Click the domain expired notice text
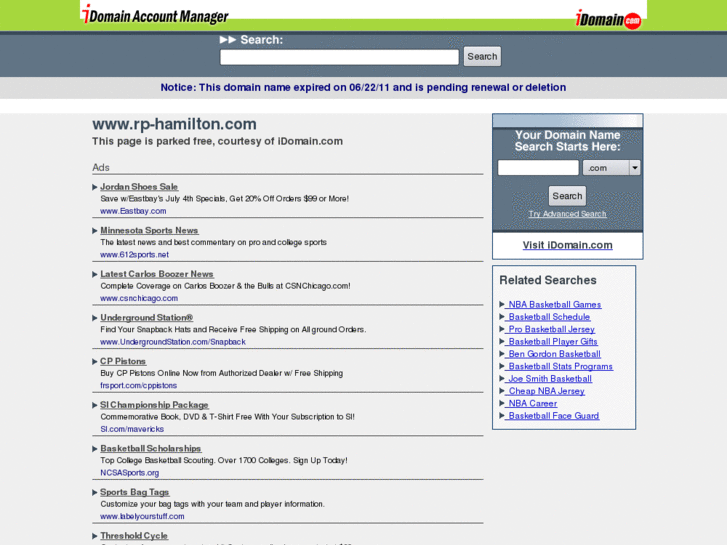The width and height of the screenshot is (727, 545). click(x=363, y=87)
